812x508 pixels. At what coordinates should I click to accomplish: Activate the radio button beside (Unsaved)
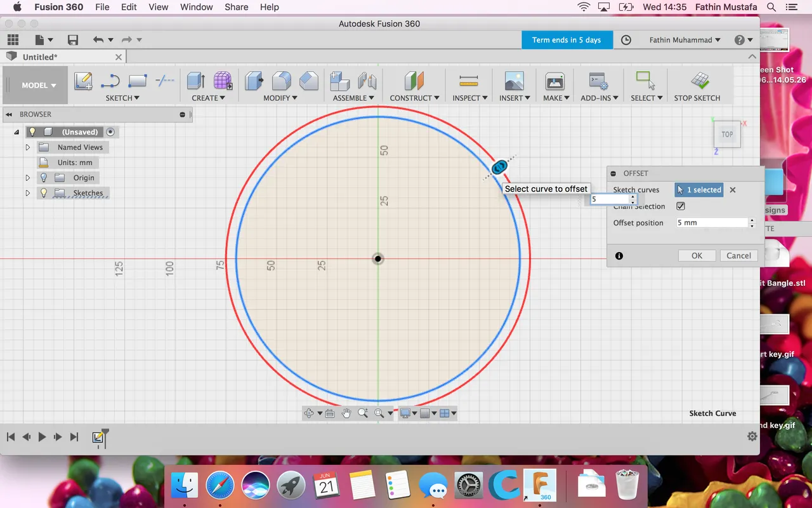(110, 132)
